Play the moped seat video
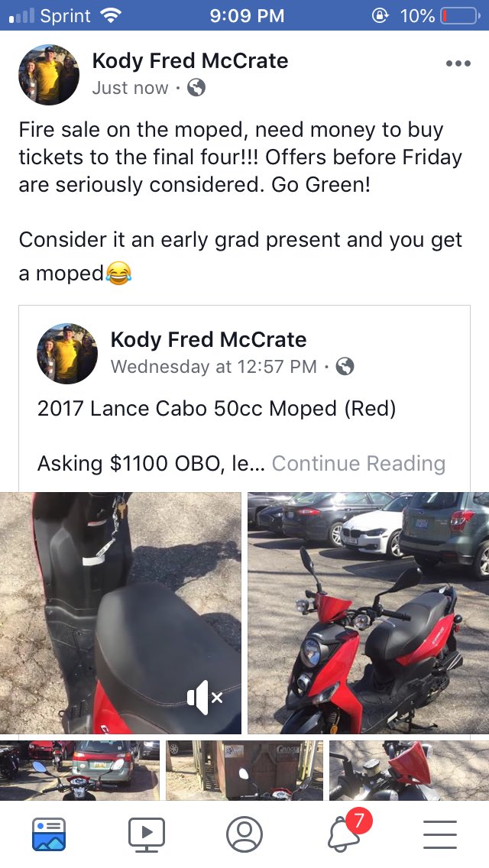Viewport: 489px width, 868px height. [120, 613]
